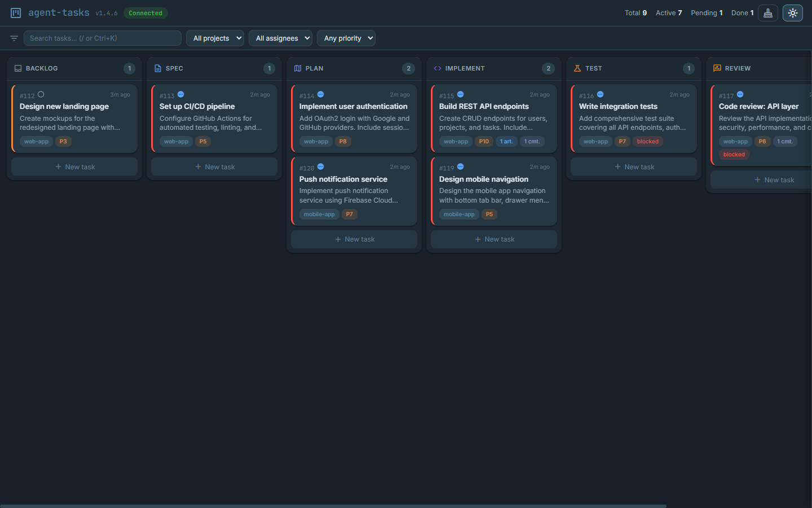This screenshot has width=812, height=508.
Task: Open the board cleanup broom icon
Action: pos(767,12)
